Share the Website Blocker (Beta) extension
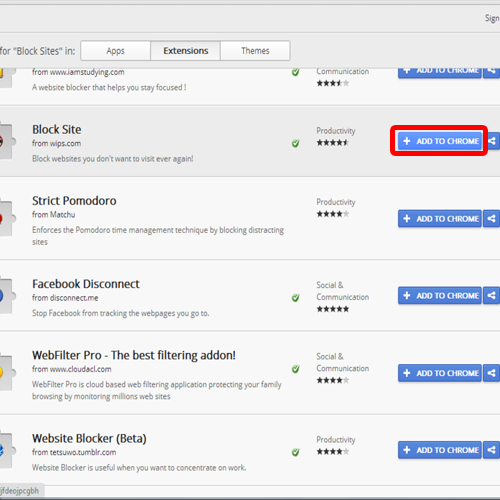The image size is (500, 500). (x=492, y=450)
